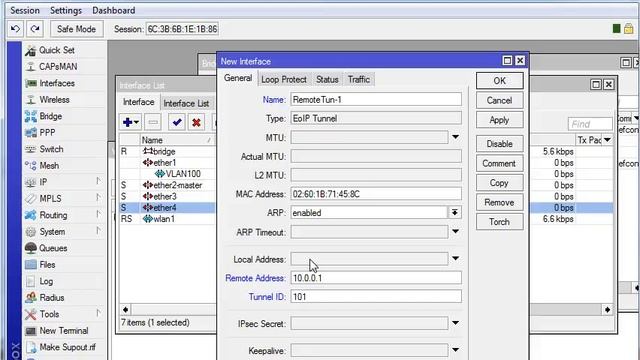640x360 pixels.
Task: Click the green status indicator square
Action: click(617, 29)
